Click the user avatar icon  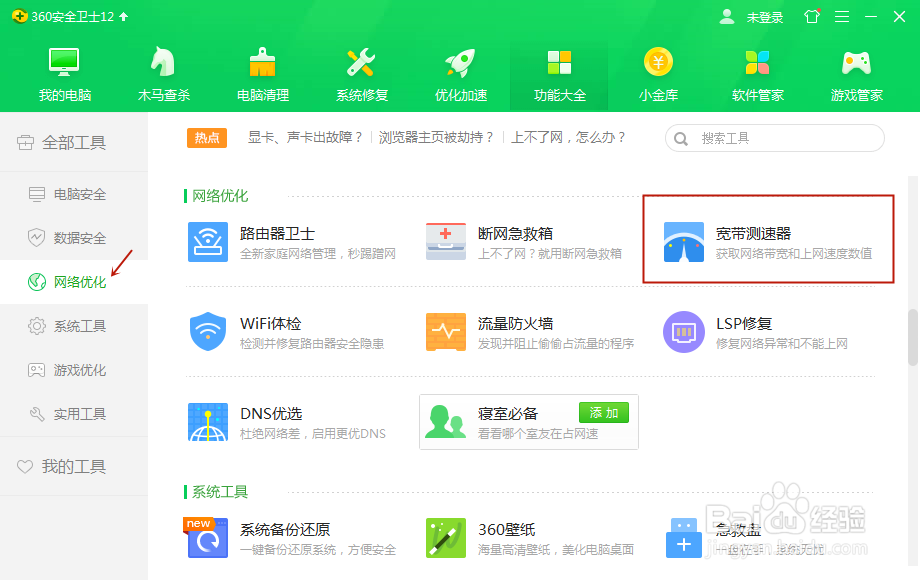pos(727,16)
